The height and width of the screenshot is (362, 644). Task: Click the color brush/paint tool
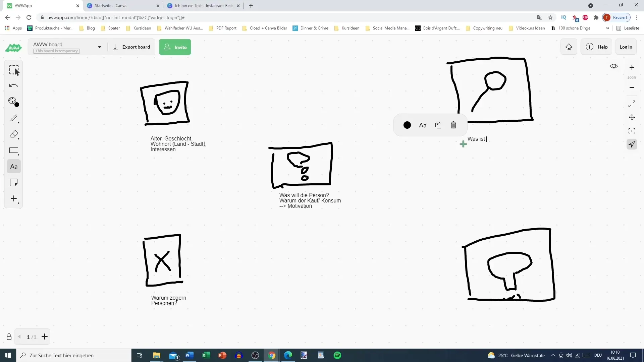(13, 102)
